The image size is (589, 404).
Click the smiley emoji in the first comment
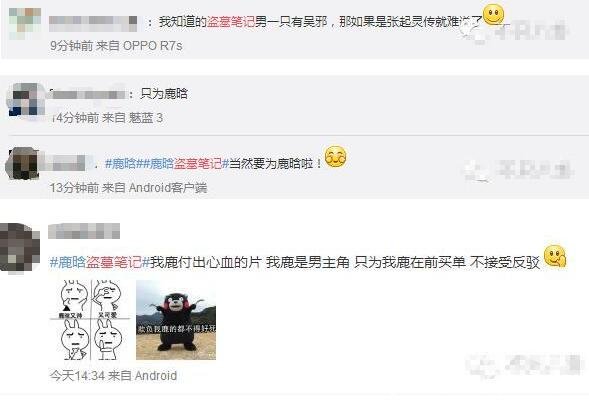click(494, 15)
